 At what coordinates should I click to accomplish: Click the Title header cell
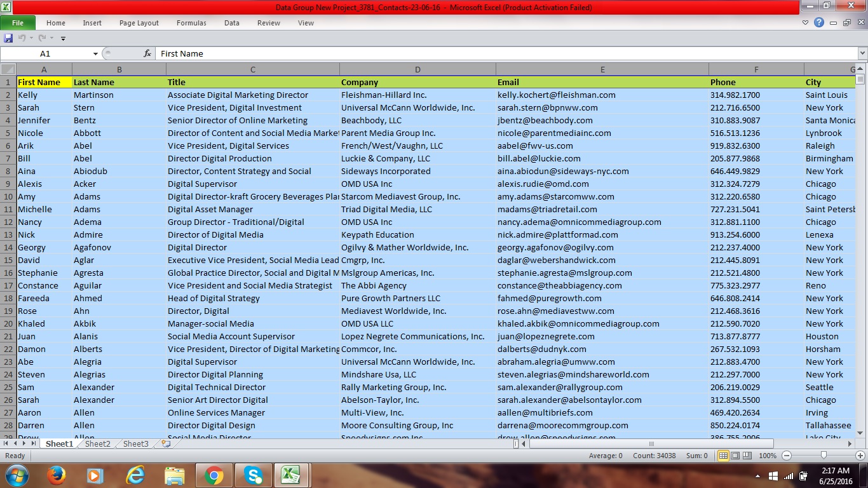(252, 82)
